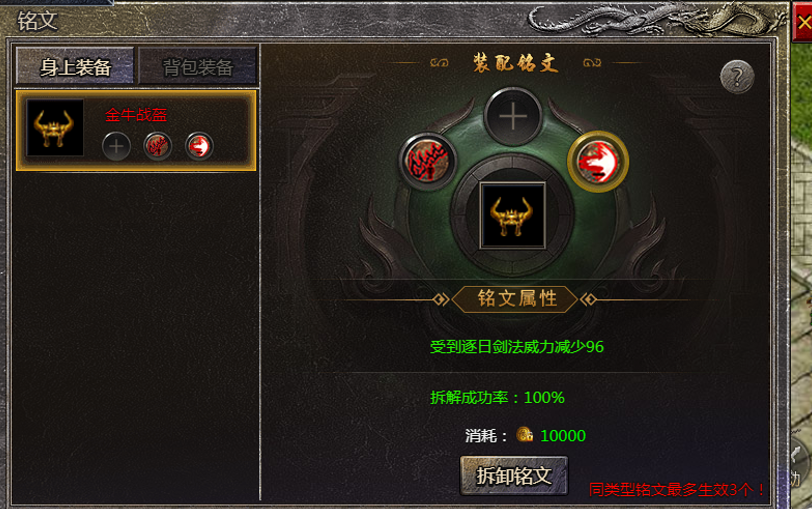Select the gold-ringed dragon inscription slot
Screen dimensions: 812x509
point(598,162)
